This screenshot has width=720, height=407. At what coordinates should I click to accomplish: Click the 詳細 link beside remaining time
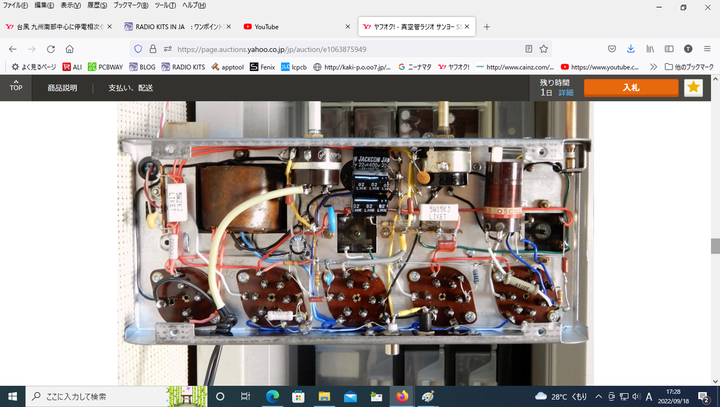pyautogui.click(x=566, y=92)
